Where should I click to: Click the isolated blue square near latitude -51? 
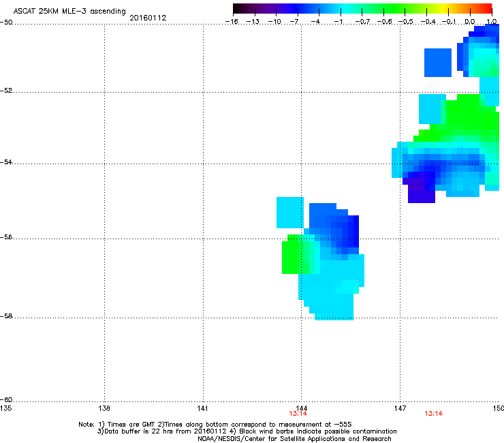438,63
